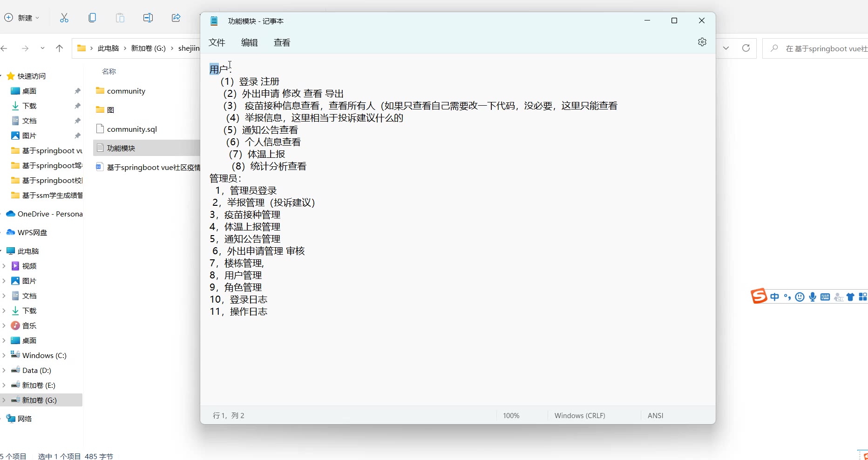Select the 功能模块 text file
Image resolution: width=868 pixels, height=460 pixels.
pyautogui.click(x=121, y=148)
